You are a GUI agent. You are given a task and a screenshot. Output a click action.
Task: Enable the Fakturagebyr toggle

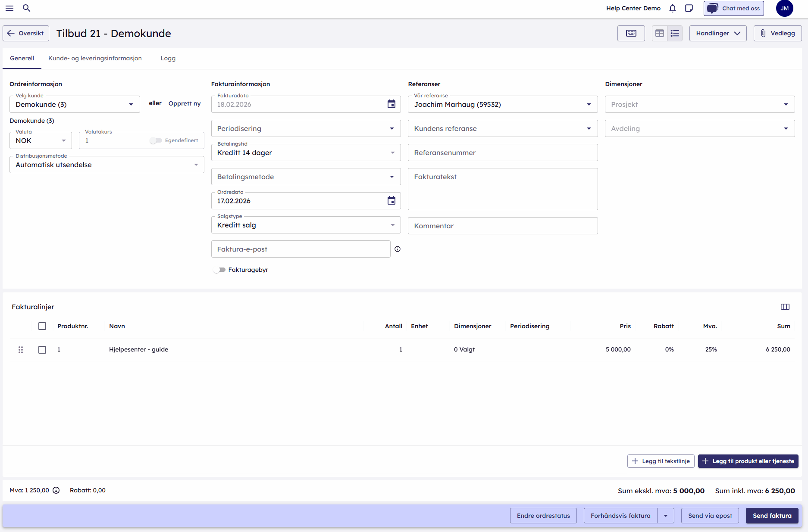coord(219,270)
